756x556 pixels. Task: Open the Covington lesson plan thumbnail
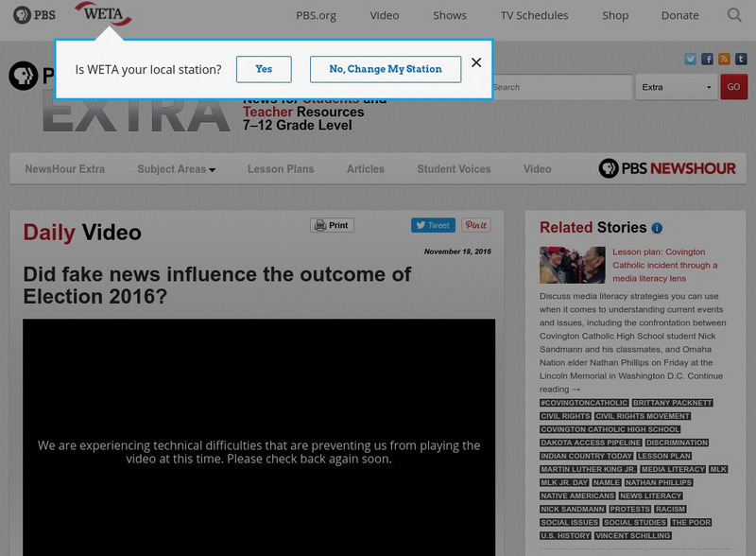pos(572,265)
